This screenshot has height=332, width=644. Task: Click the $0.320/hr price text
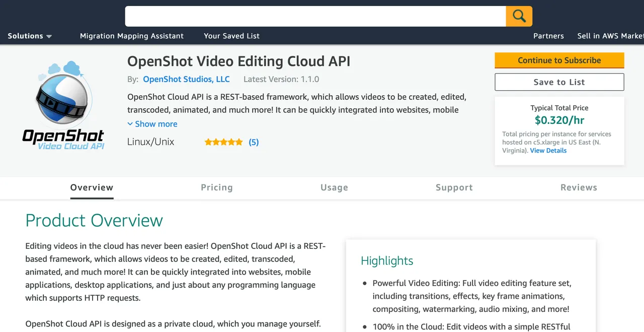(559, 120)
